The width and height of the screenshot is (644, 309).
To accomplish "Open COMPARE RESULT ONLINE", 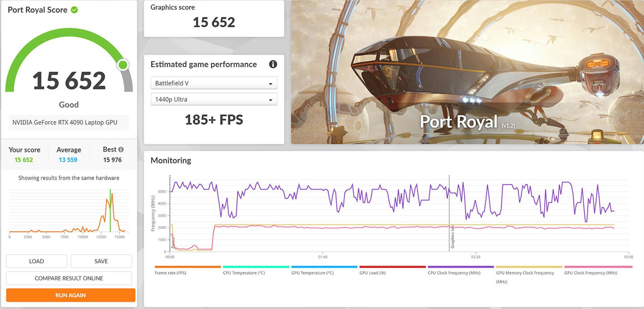I will (x=69, y=278).
